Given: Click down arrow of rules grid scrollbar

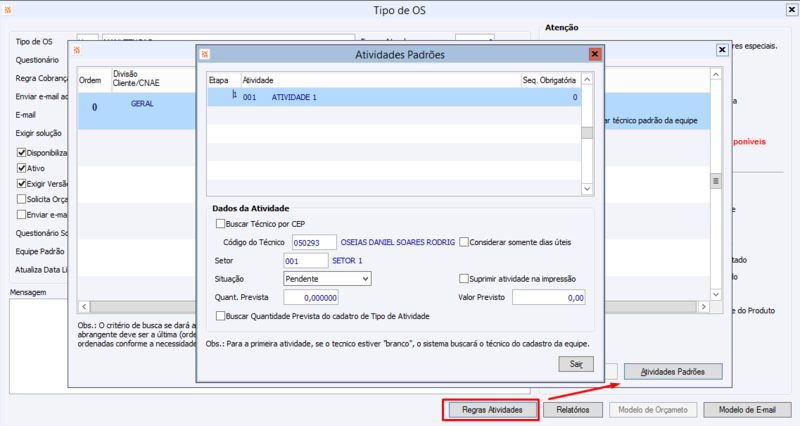Looking at the screenshot, I should point(716,294).
